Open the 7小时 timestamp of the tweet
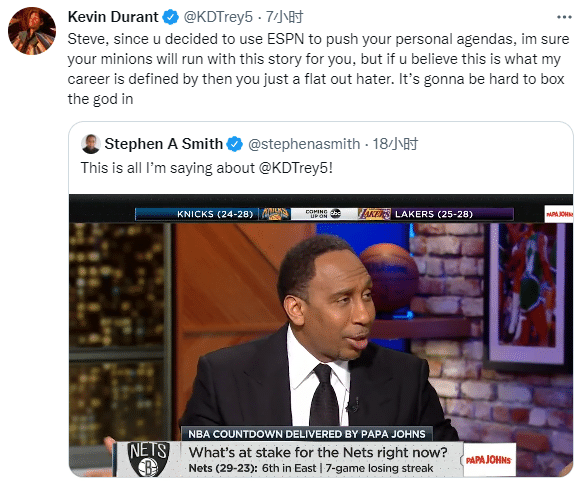 point(284,17)
